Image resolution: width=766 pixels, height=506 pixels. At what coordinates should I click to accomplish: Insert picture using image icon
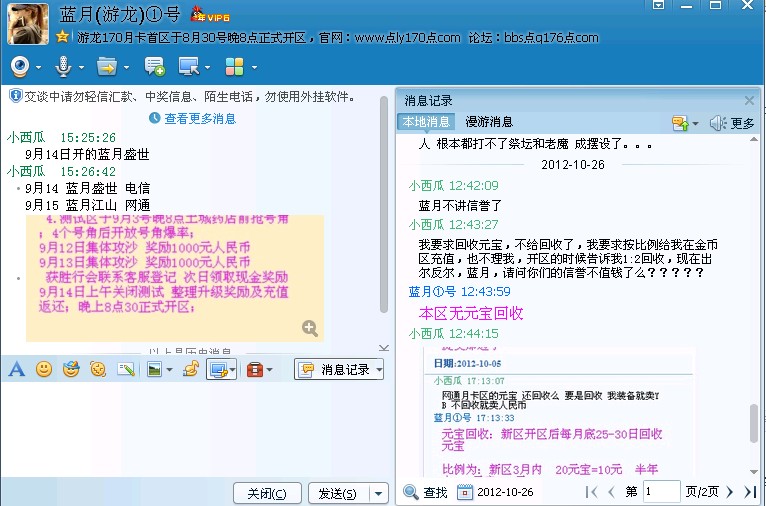154,370
